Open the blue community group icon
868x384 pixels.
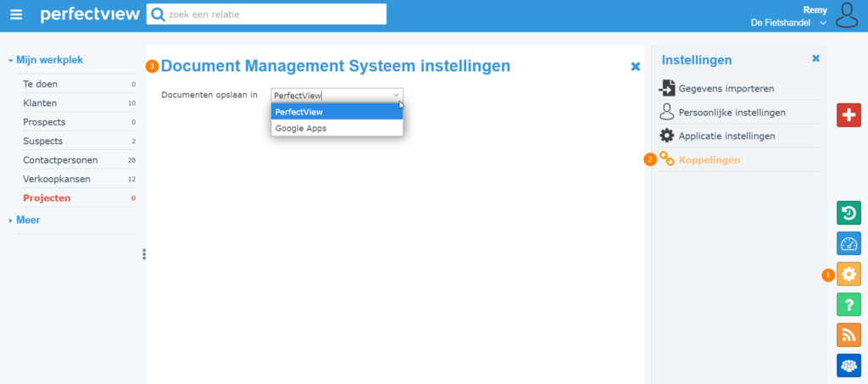tap(849, 365)
